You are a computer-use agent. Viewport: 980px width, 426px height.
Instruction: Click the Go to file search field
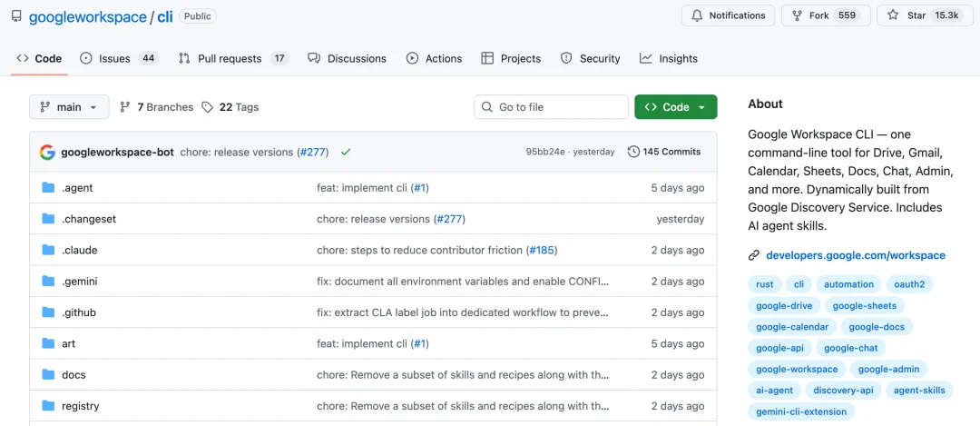551,107
